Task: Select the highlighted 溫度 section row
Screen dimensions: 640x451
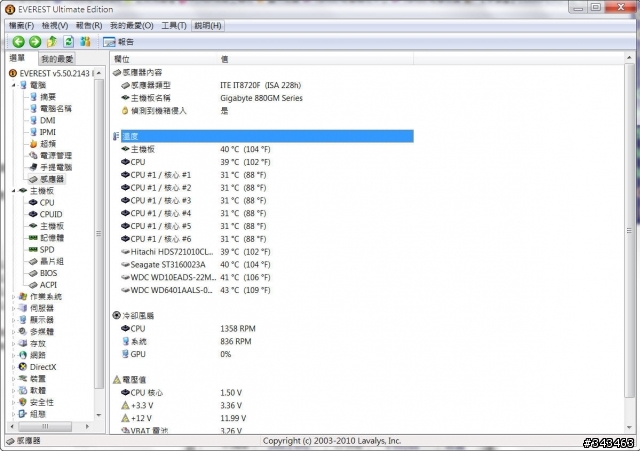Action: coord(267,136)
